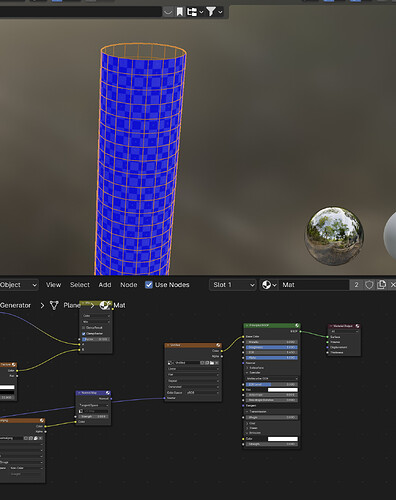396x500 pixels.
Task: Open the Add menu in the node editor
Action: (x=105, y=285)
